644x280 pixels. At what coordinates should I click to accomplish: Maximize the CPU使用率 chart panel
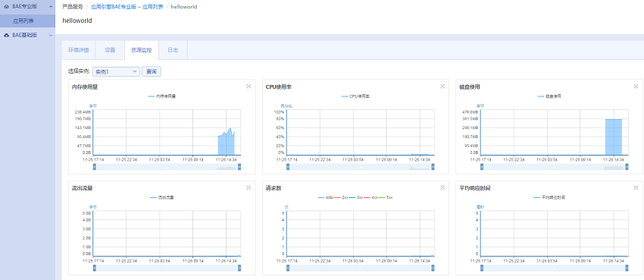coord(442,87)
